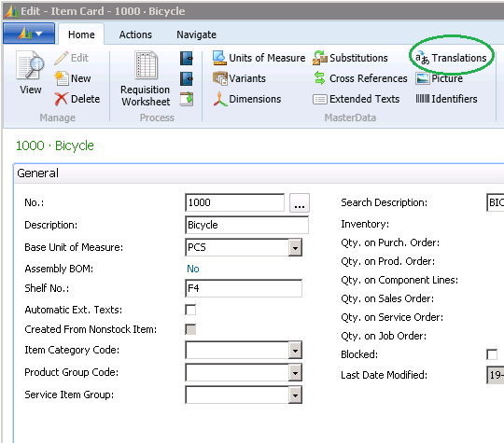
Task: Click the ellipsis button beside No. field
Action: tap(300, 202)
